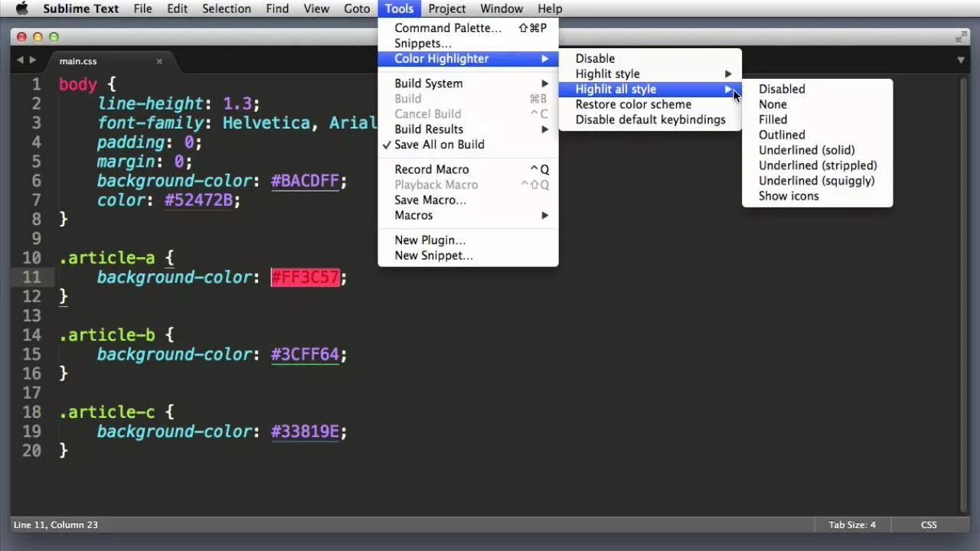Expand the Build System submenu

468,83
